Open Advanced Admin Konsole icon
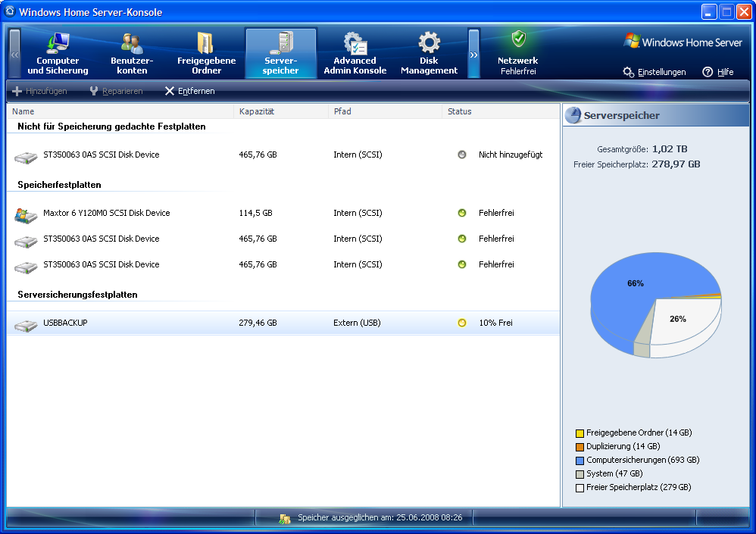The height and width of the screenshot is (534, 756). click(355, 42)
